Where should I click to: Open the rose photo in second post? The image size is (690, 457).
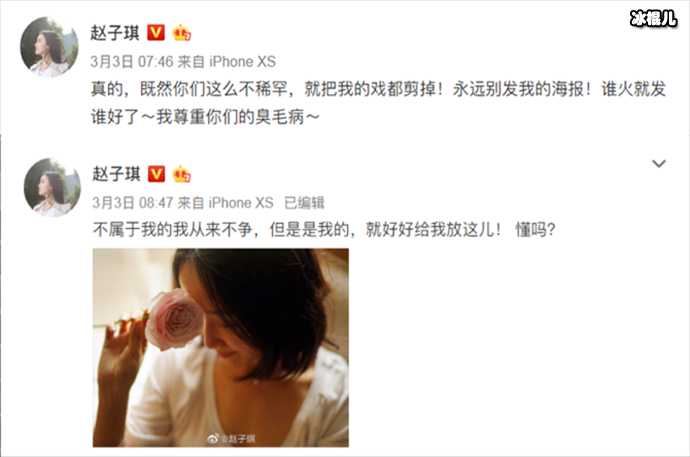tap(220, 347)
